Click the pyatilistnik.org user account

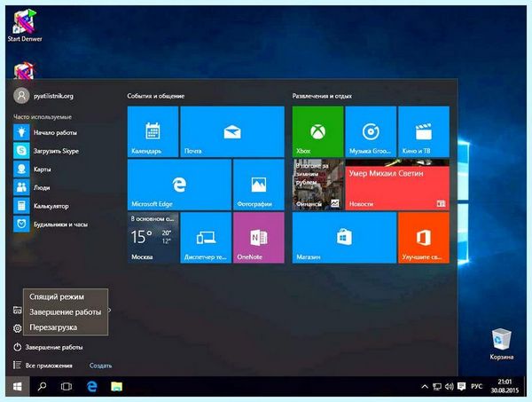pos(43,96)
